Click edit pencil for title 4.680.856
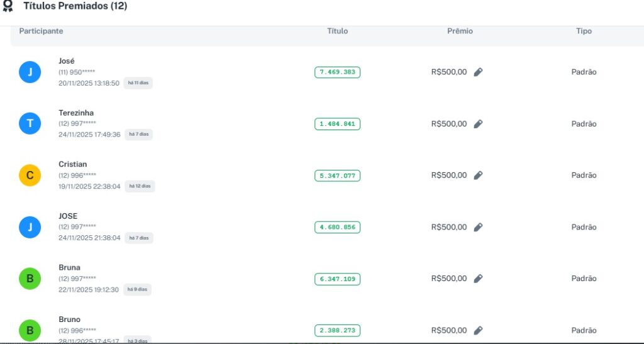This screenshot has height=344, width=644. (x=478, y=227)
